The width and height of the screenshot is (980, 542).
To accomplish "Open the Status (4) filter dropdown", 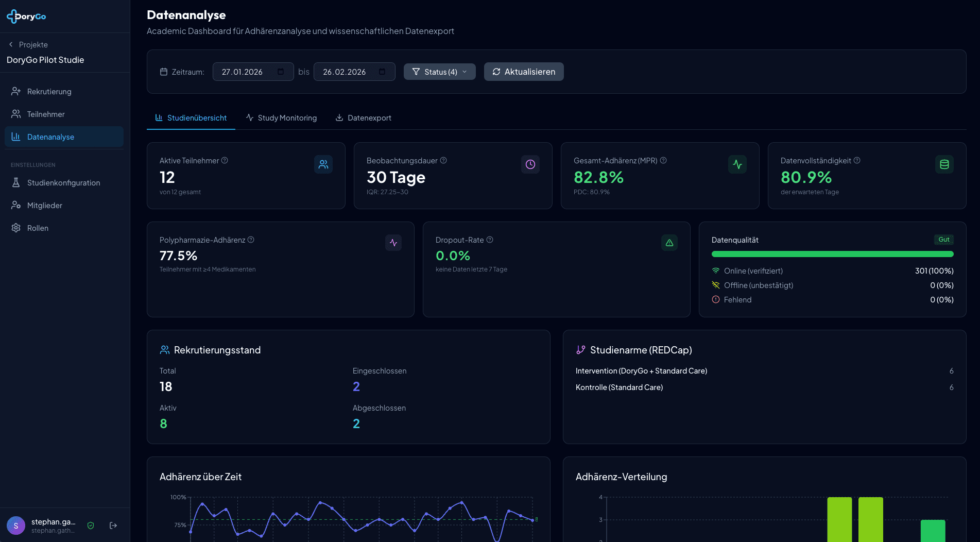I will point(439,72).
